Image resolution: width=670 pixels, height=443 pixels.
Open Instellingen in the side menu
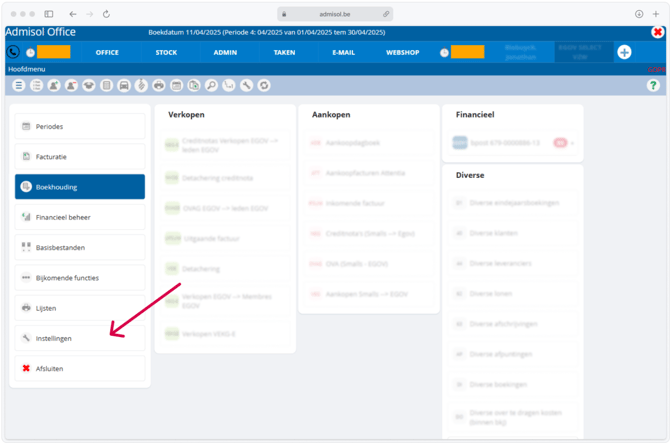pyautogui.click(x=80, y=338)
